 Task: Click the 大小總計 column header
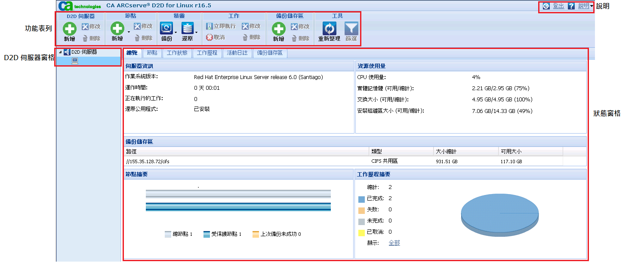coord(465,152)
